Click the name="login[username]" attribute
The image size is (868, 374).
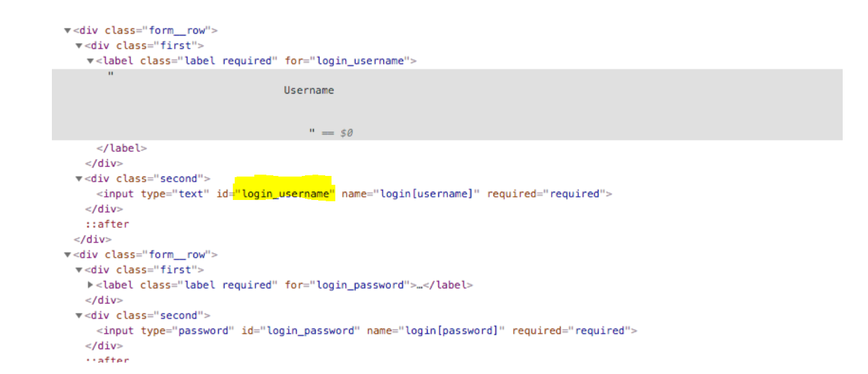click(x=411, y=194)
